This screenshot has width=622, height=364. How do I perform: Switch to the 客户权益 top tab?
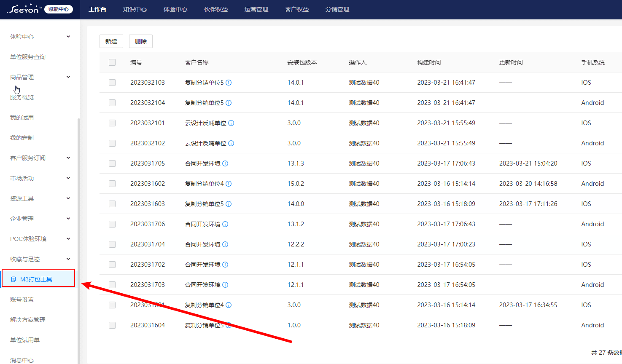click(x=297, y=9)
